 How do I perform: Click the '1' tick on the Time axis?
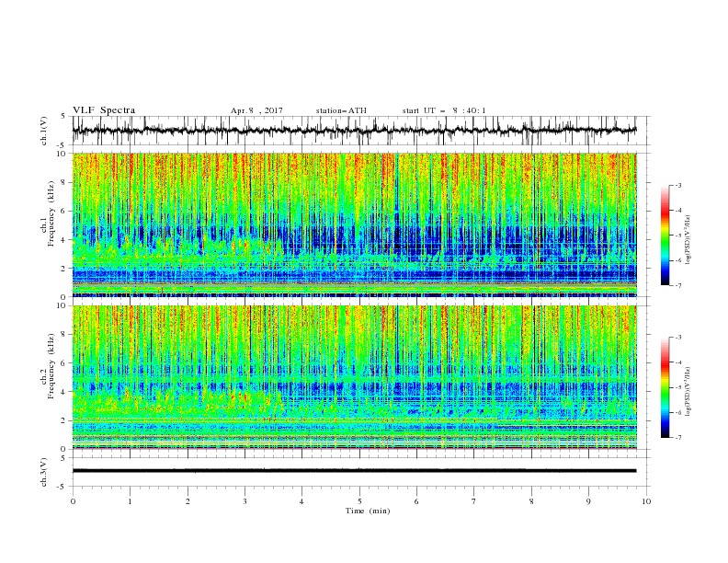pyautogui.click(x=130, y=501)
